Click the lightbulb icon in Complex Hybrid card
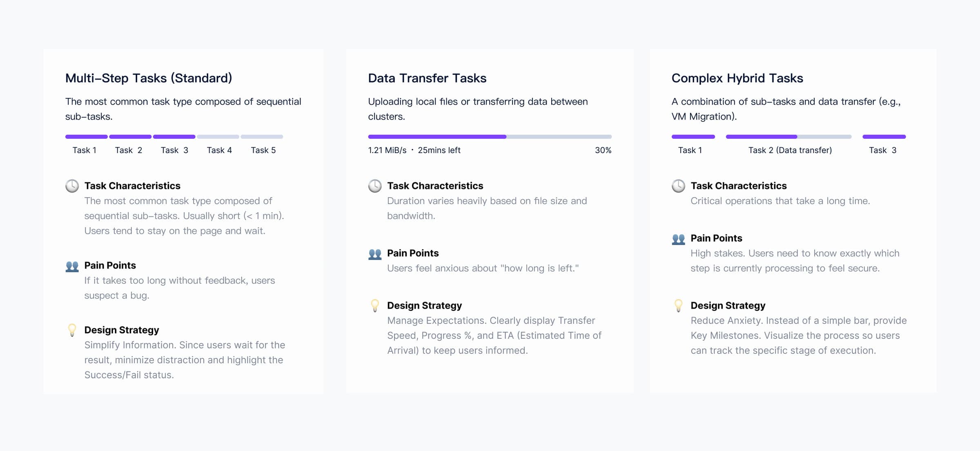Image resolution: width=980 pixels, height=451 pixels. click(x=678, y=305)
